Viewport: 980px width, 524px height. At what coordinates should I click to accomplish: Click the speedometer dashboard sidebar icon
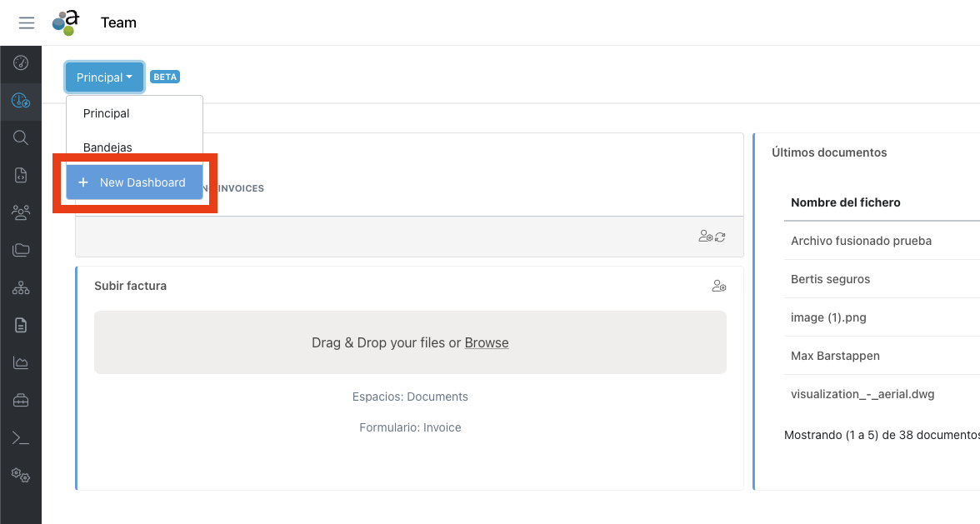click(21, 63)
